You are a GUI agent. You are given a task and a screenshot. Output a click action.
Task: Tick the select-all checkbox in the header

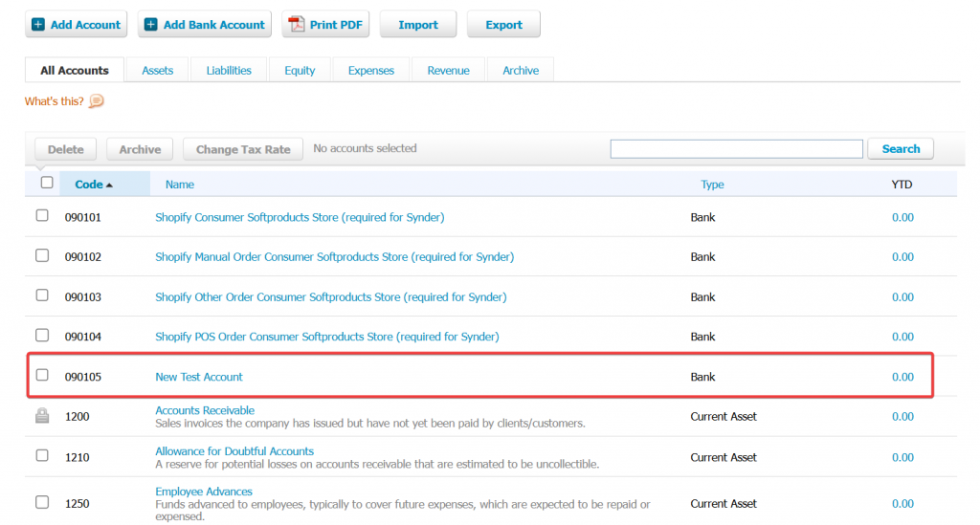click(x=47, y=183)
